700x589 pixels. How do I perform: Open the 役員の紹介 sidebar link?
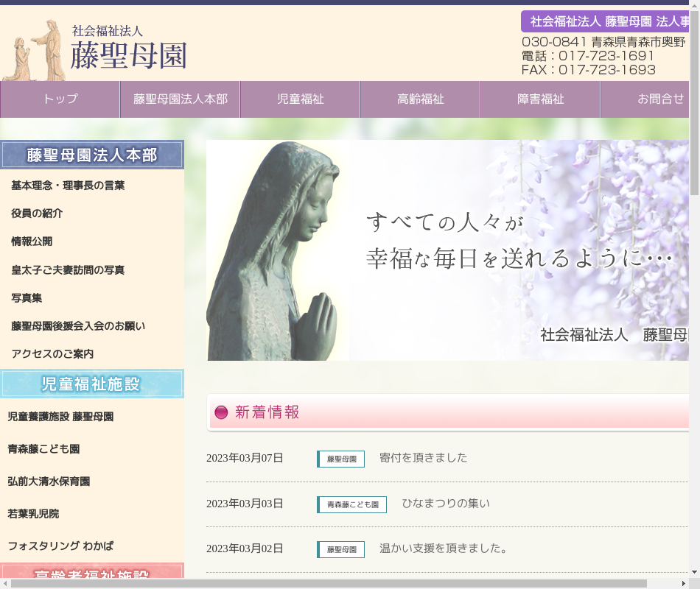pos(37,214)
